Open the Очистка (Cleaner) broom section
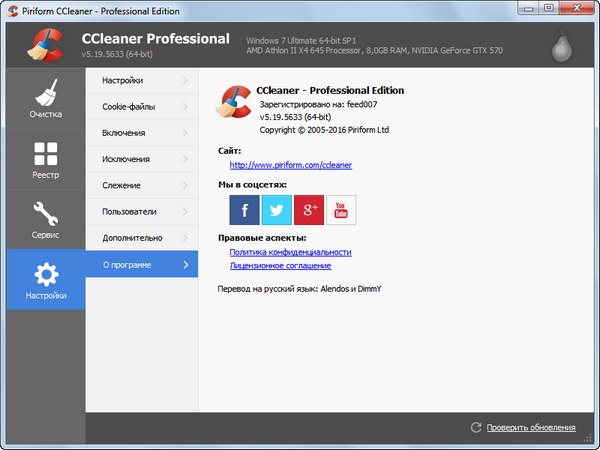600x450 pixels. point(46,99)
